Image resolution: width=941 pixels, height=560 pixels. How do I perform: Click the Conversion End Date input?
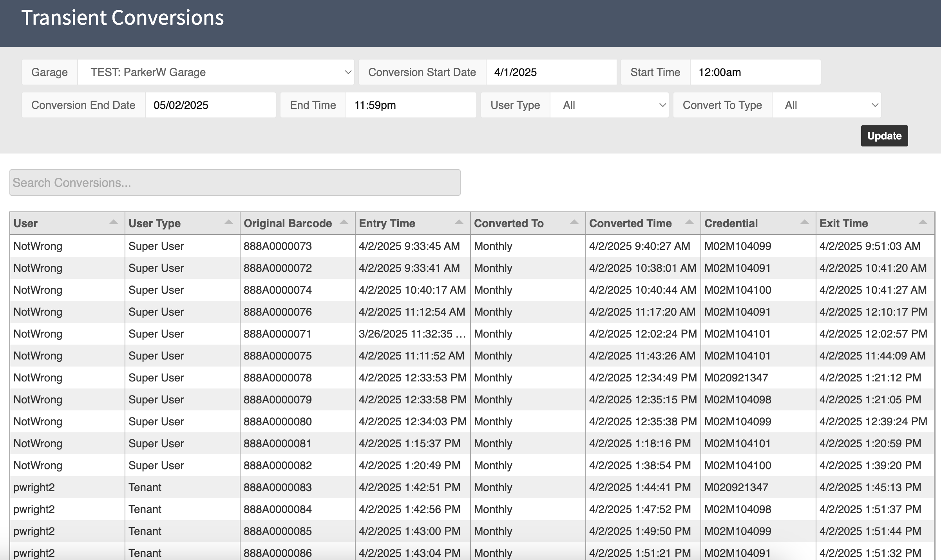point(210,105)
